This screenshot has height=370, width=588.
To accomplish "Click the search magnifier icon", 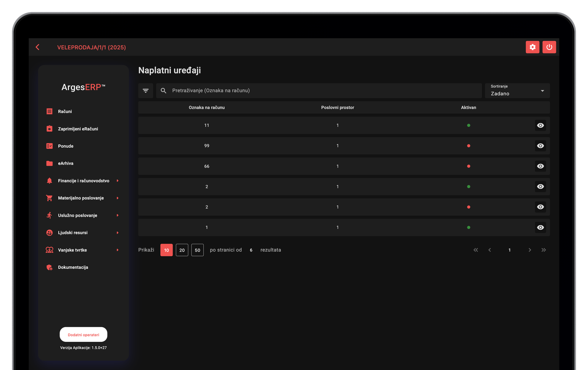I will [x=164, y=91].
